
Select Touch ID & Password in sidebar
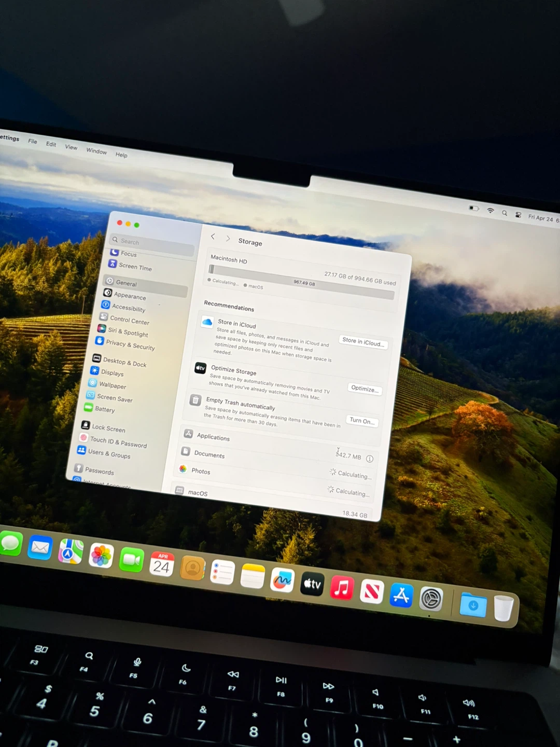click(113, 441)
